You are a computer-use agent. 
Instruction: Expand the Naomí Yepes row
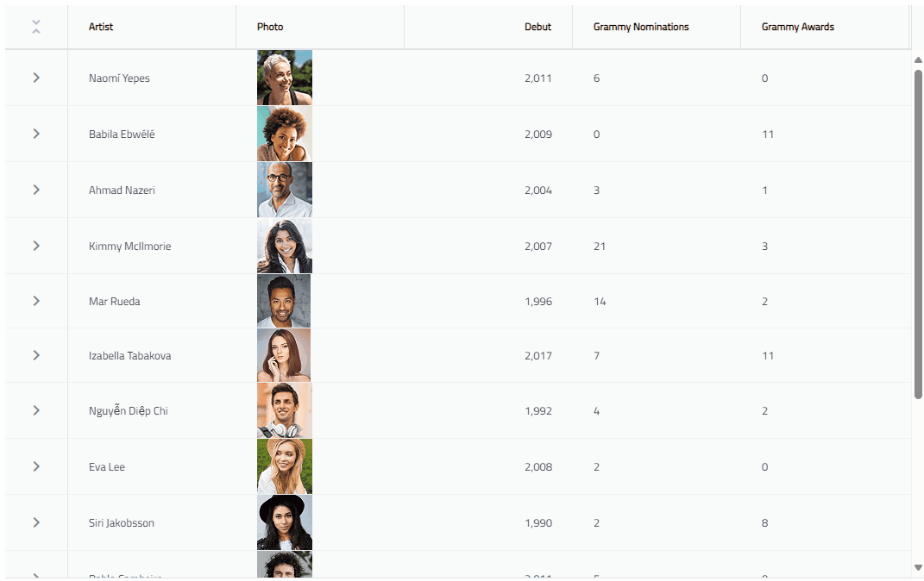[x=36, y=78]
